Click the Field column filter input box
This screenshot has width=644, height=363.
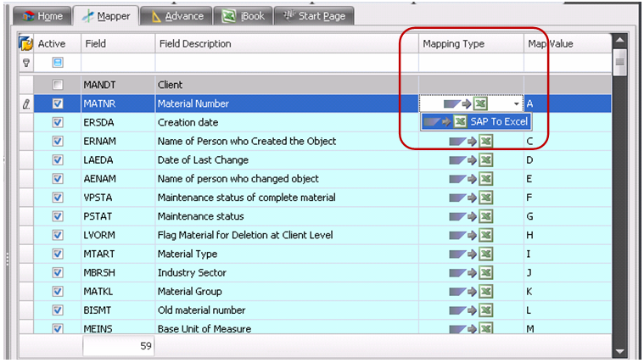pyautogui.click(x=117, y=63)
